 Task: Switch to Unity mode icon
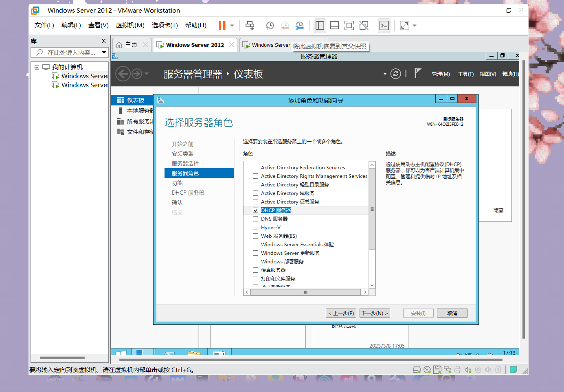364,25
